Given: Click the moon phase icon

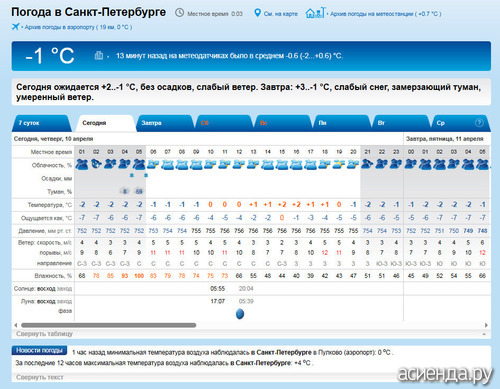Looking at the screenshot, I should [x=240, y=314].
